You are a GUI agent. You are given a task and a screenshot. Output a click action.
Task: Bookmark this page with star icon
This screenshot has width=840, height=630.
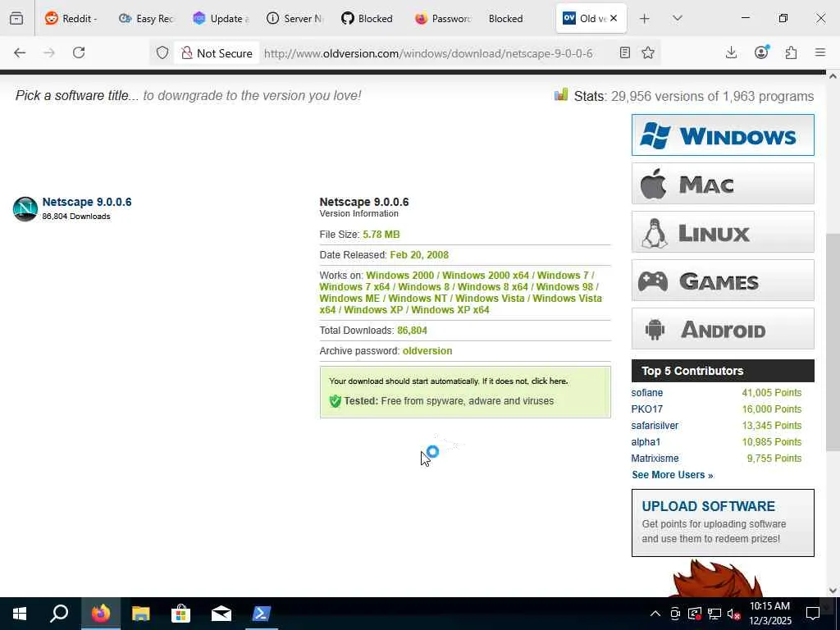[x=648, y=52]
